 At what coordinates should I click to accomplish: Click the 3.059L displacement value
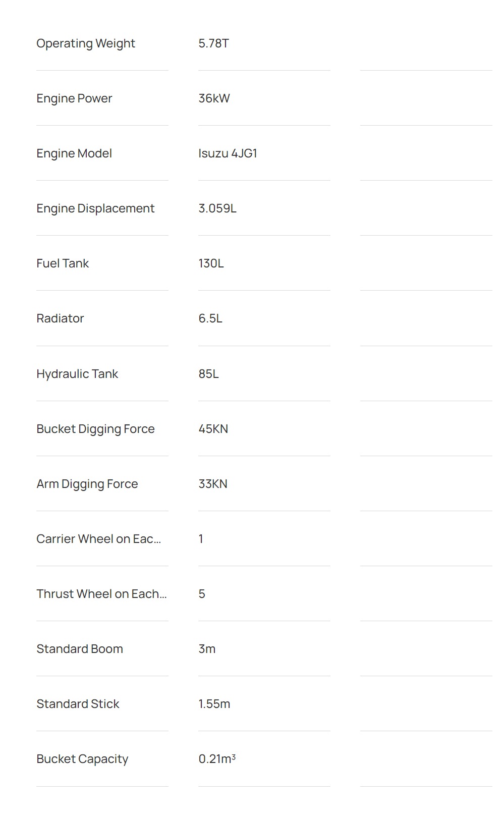pos(217,208)
